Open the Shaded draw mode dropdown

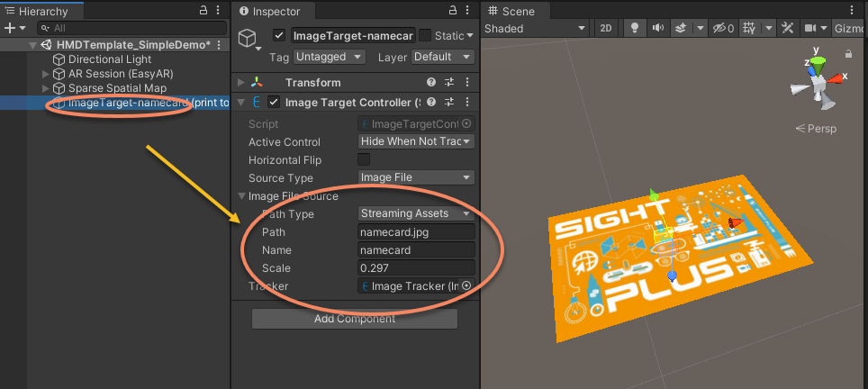(535, 28)
